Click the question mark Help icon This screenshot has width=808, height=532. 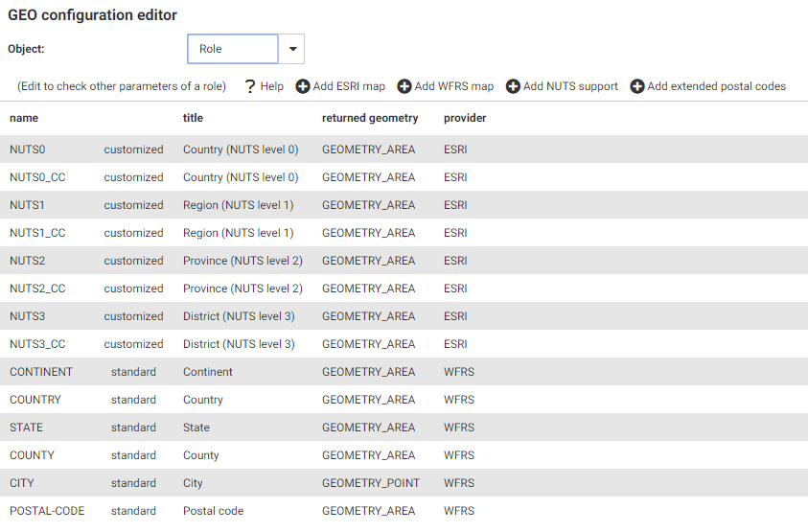[250, 86]
